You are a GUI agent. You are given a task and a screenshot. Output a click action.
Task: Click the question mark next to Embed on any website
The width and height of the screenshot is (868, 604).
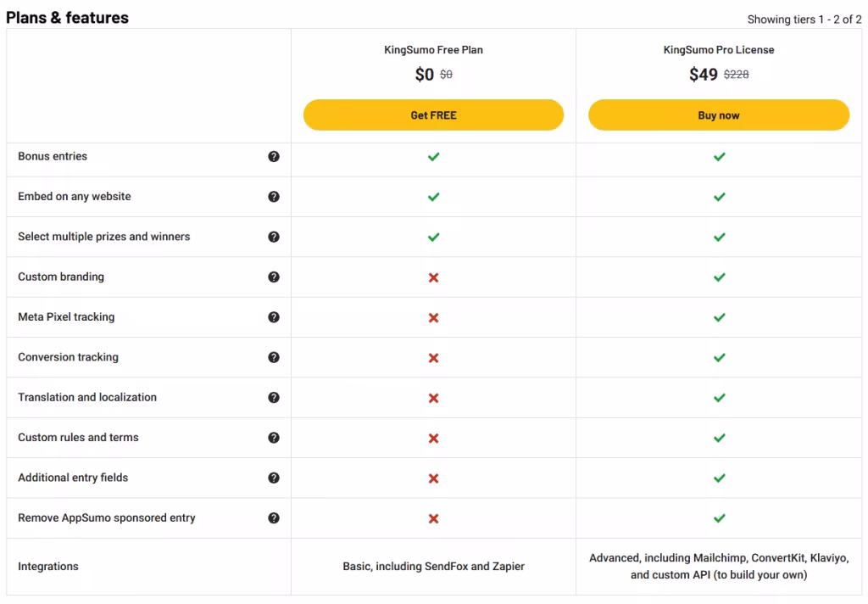coord(274,196)
